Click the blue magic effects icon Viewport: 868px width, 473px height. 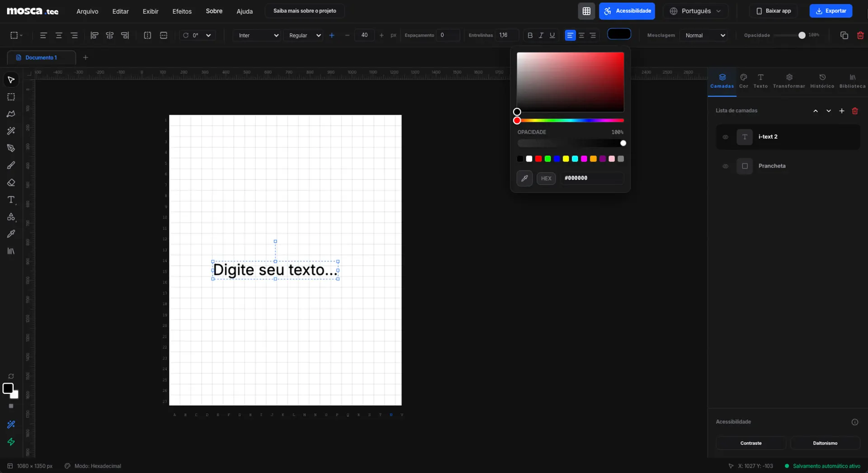pos(11,425)
